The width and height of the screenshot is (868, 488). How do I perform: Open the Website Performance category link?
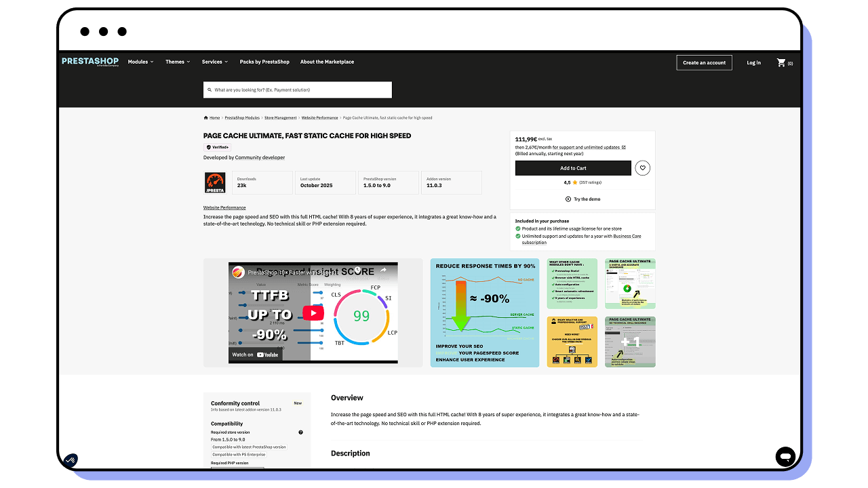point(224,207)
